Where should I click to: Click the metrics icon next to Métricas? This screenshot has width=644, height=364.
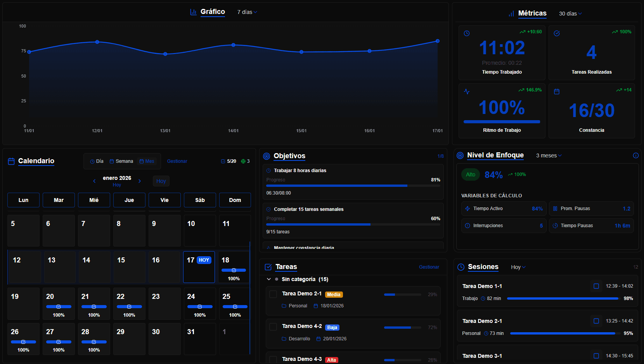[511, 13]
